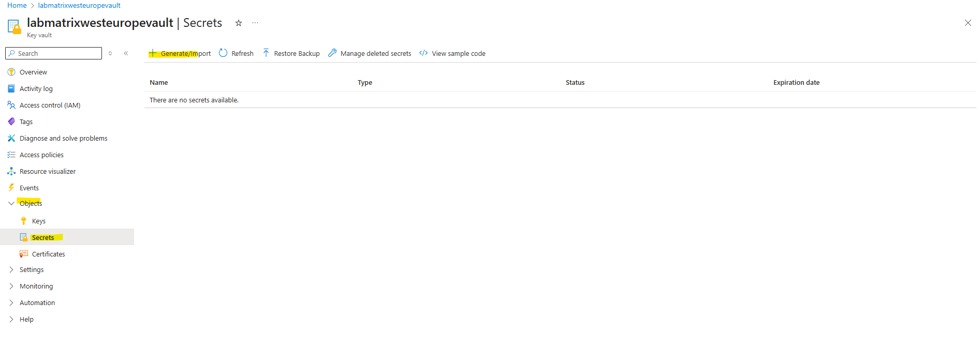980x363 pixels.
Task: Open the ellipsis more options menu
Action: [x=255, y=23]
